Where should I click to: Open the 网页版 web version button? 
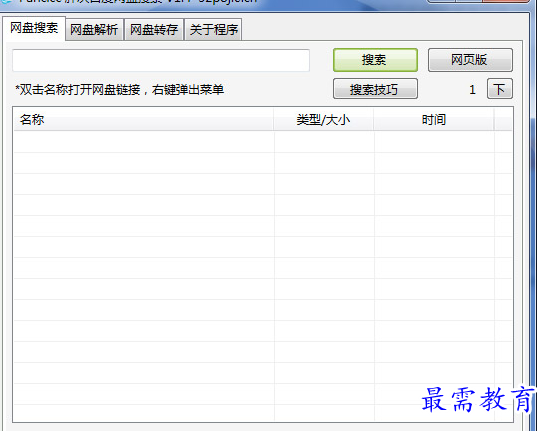coord(470,60)
